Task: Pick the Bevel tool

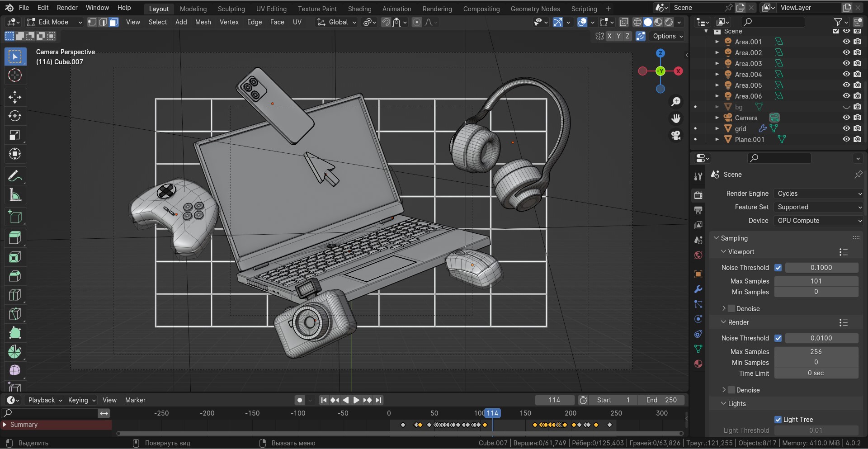Action: click(15, 276)
